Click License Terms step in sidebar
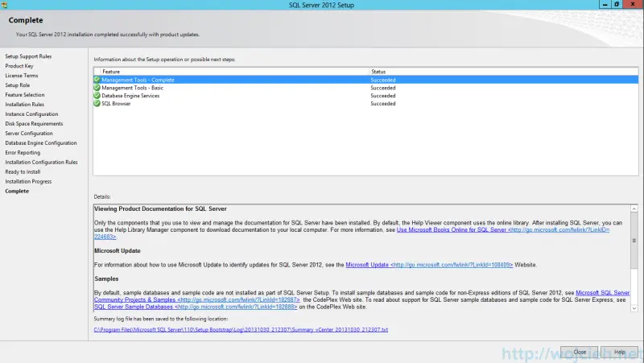This screenshot has width=644, height=363. coord(22,76)
